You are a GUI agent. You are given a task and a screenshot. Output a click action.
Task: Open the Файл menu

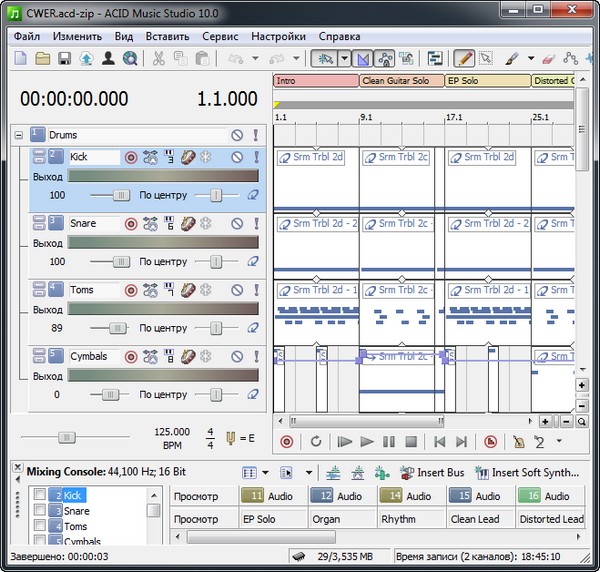tap(27, 37)
